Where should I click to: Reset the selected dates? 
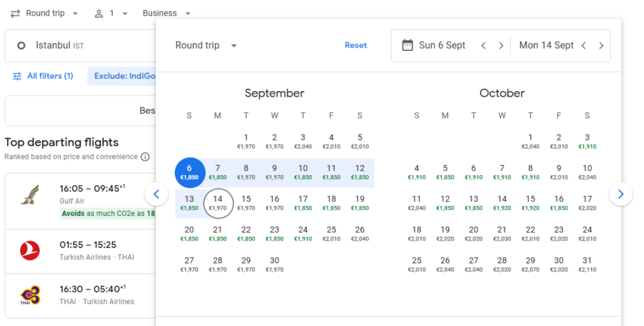click(x=355, y=45)
